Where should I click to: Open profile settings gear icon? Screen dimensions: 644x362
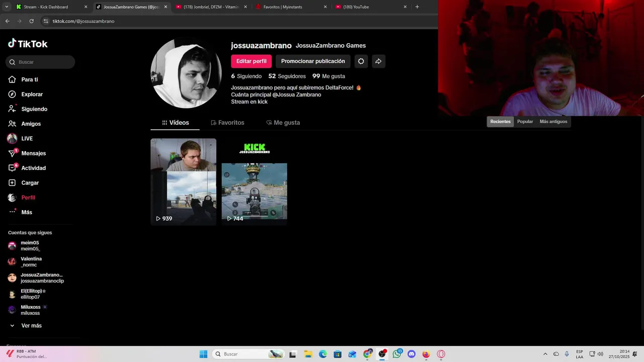pos(361,61)
